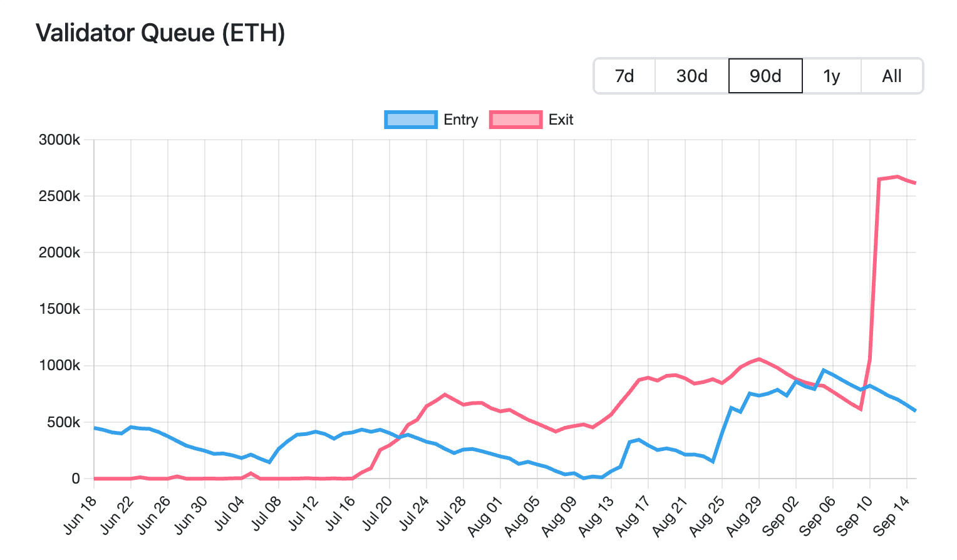Viewport: 957px width, 560px height.
Task: Select the Entry legend label text
Action: click(461, 120)
